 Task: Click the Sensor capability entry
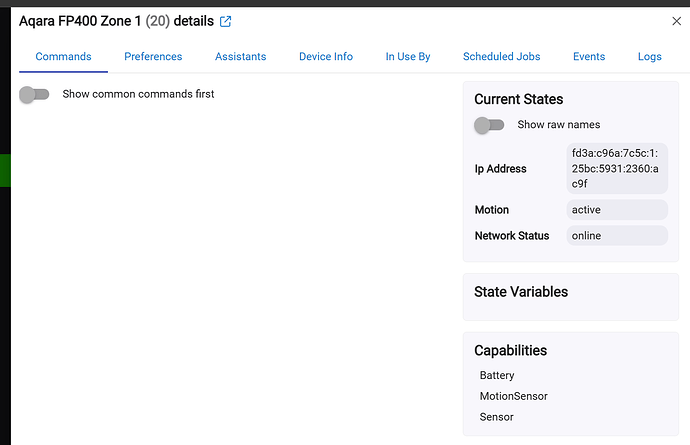(x=496, y=416)
